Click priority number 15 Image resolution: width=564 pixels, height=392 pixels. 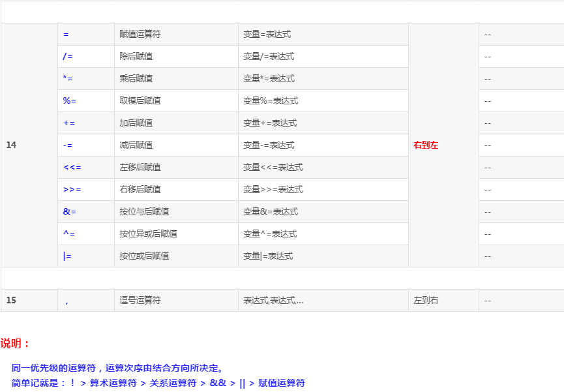click(11, 300)
